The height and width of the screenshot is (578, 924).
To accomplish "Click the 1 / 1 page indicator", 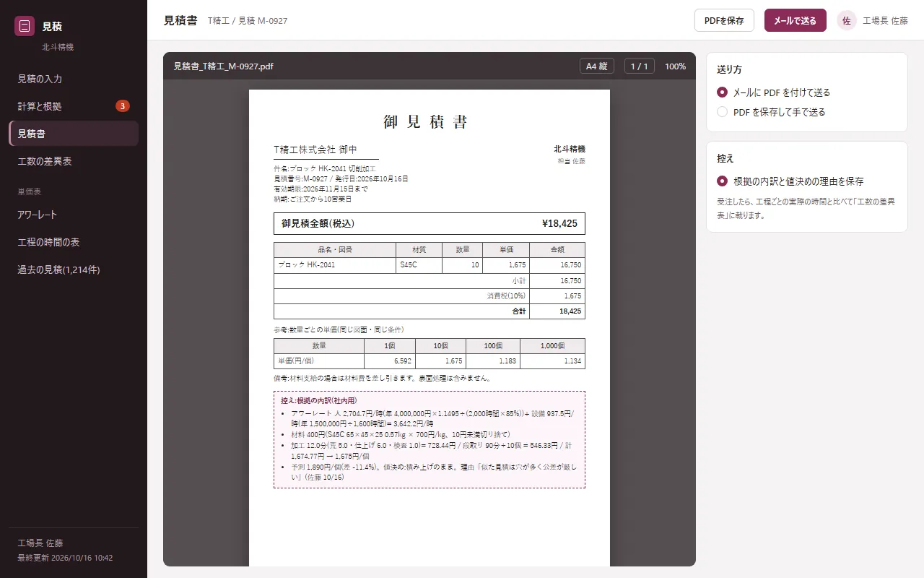I will pyautogui.click(x=639, y=66).
